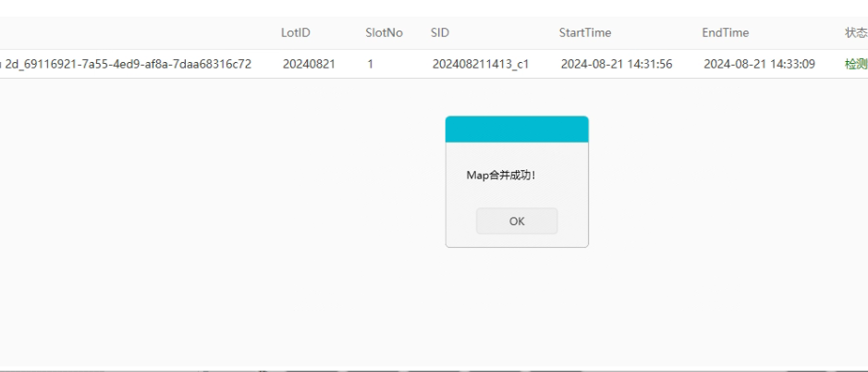Click the StartTime column header
The image size is (868, 372).
585,32
